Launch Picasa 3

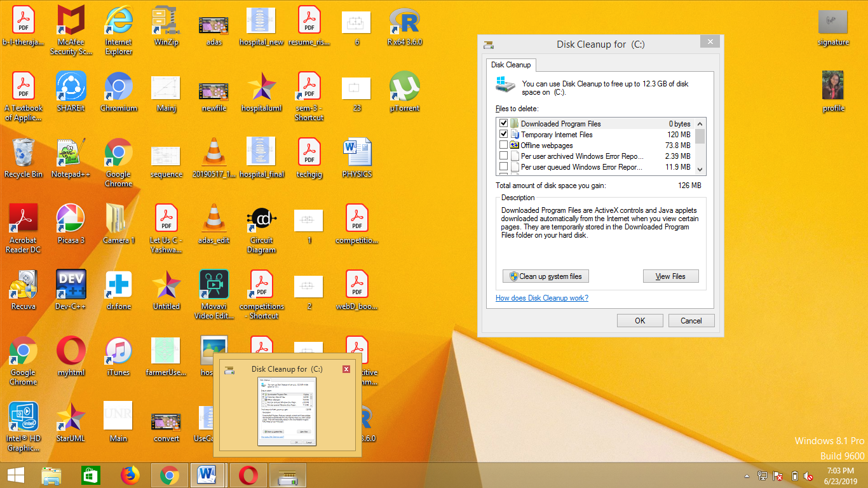tap(71, 218)
